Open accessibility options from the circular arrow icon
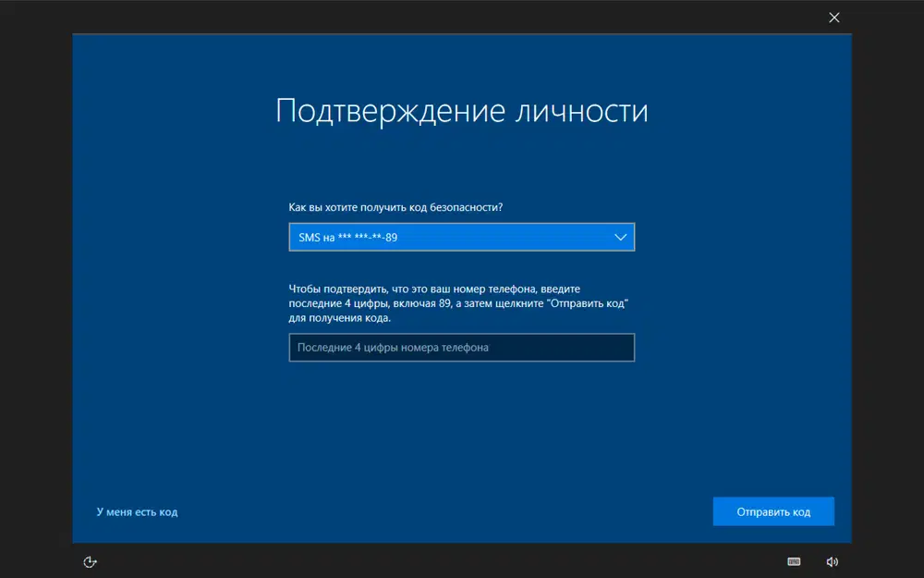Screen dimensions: 924x578 (x=90, y=561)
